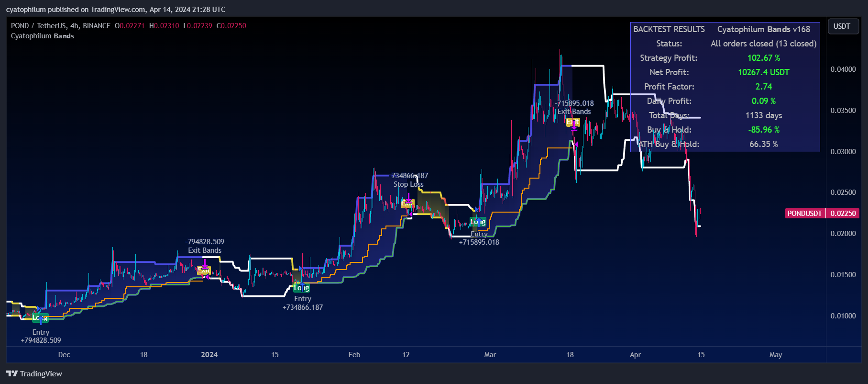The width and height of the screenshot is (868, 384).
Task: Click the Buy & Hold value -85.96 %
Action: (764, 130)
